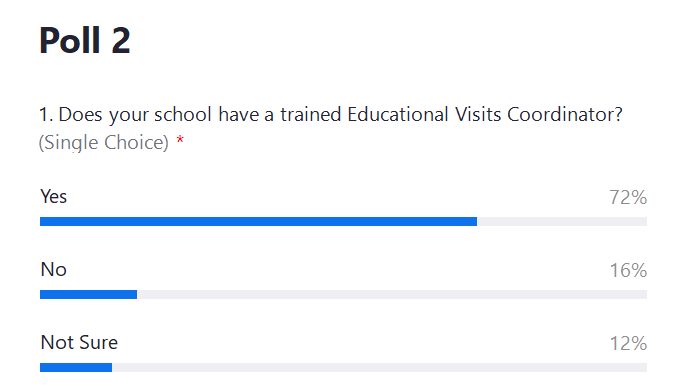683x386 pixels.
Task: Select the Yes answer label
Action: click(x=54, y=196)
